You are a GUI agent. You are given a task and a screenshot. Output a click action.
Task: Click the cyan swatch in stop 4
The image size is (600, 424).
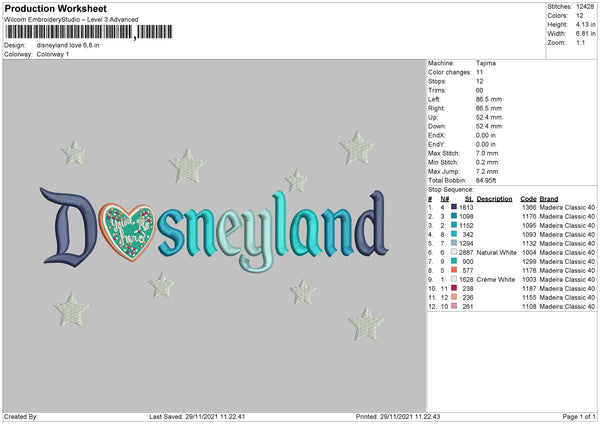point(454,234)
